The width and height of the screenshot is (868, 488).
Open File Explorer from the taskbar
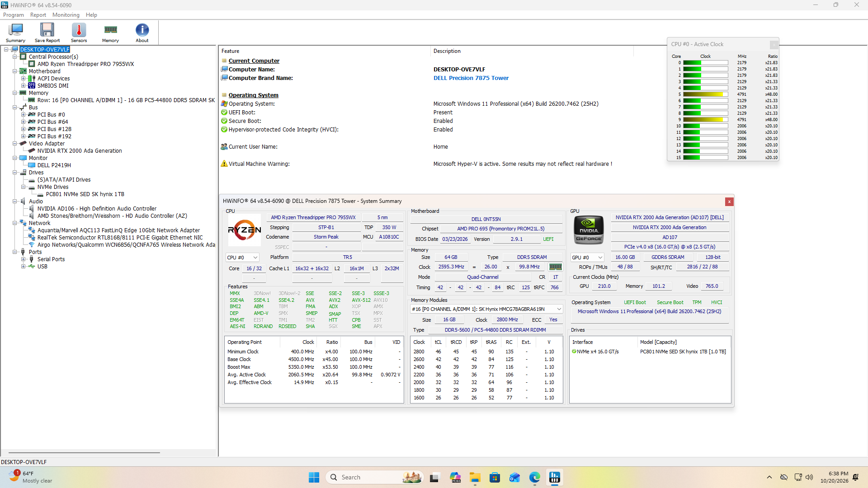tap(475, 477)
